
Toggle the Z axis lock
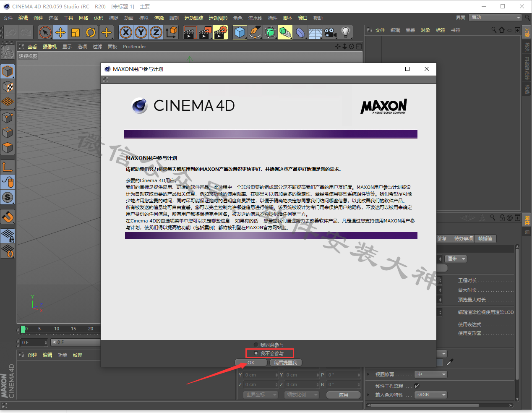156,32
